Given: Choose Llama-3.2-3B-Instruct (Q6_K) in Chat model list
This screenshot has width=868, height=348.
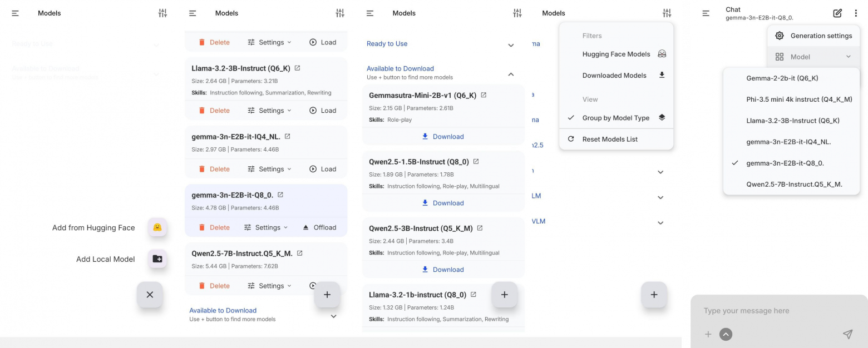Looking at the screenshot, I should tap(791, 121).
